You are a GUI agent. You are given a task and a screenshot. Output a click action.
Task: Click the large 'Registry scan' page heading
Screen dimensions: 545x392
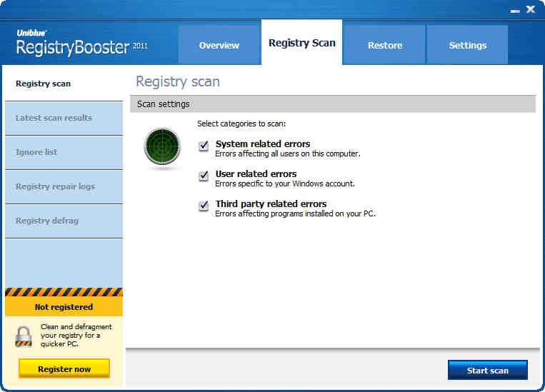coord(178,82)
